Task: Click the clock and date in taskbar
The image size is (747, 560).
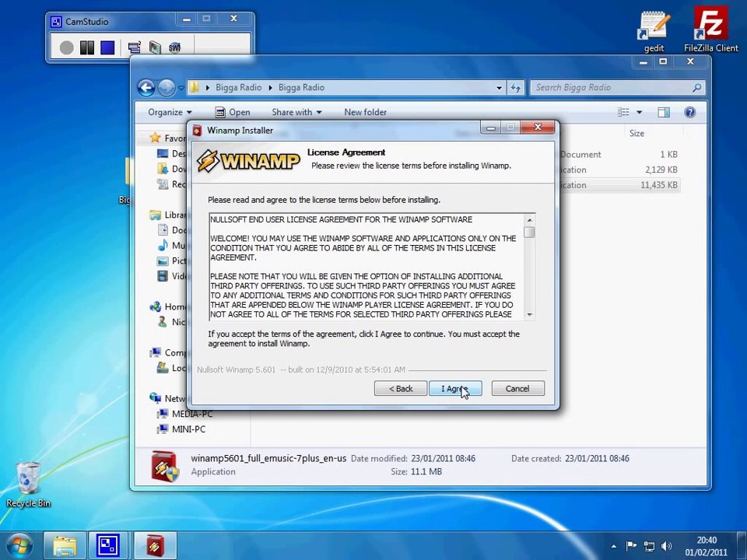Action: point(706,546)
